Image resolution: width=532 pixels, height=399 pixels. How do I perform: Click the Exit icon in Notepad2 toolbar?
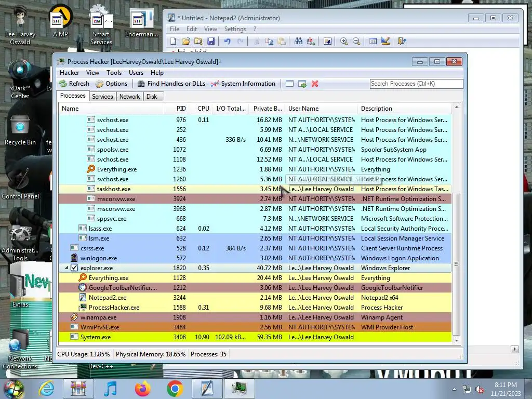pyautogui.click(x=402, y=42)
